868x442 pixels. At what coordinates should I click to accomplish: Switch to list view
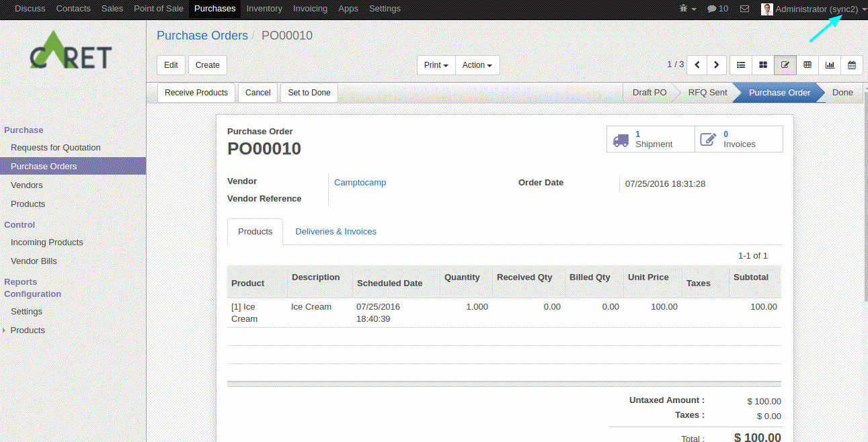click(741, 65)
